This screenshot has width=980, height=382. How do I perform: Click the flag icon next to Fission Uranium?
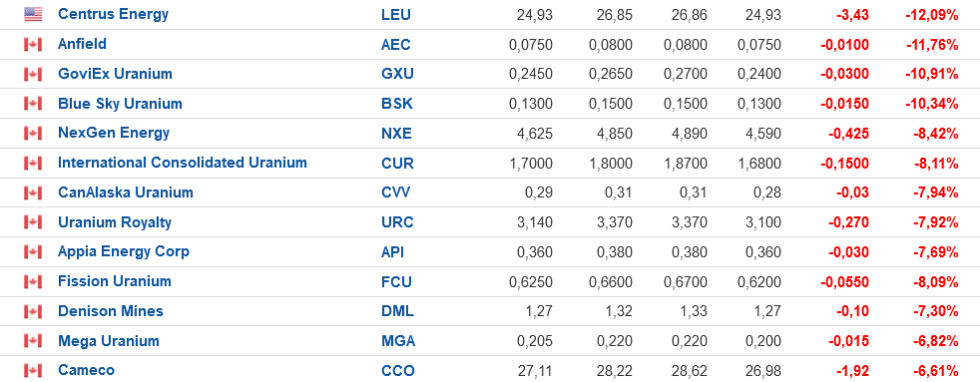click(33, 282)
